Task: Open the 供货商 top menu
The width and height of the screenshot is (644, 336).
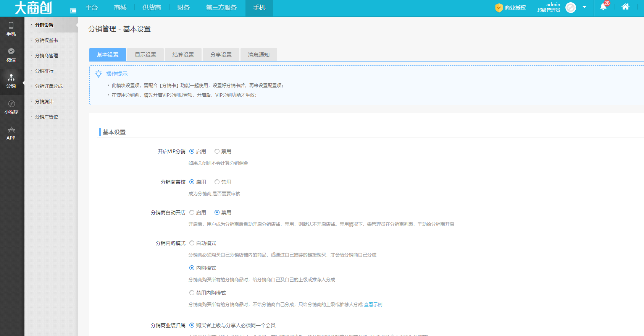Action: click(152, 8)
